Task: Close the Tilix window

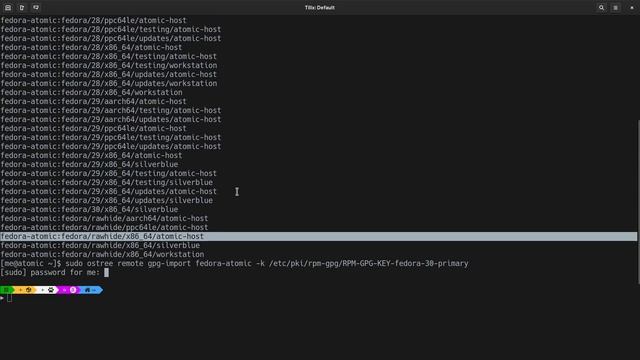Action: pos(632,7)
